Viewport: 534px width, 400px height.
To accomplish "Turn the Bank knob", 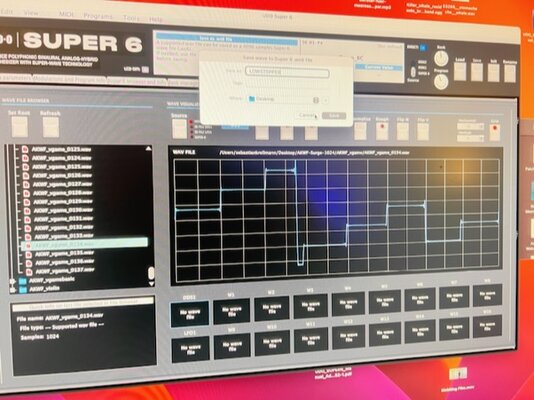I will 441,59.
